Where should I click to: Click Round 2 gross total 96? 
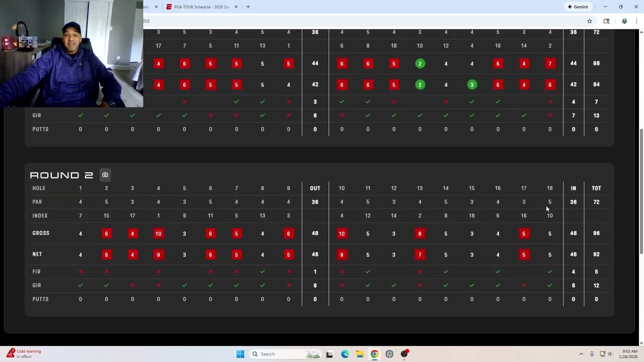[x=596, y=233]
